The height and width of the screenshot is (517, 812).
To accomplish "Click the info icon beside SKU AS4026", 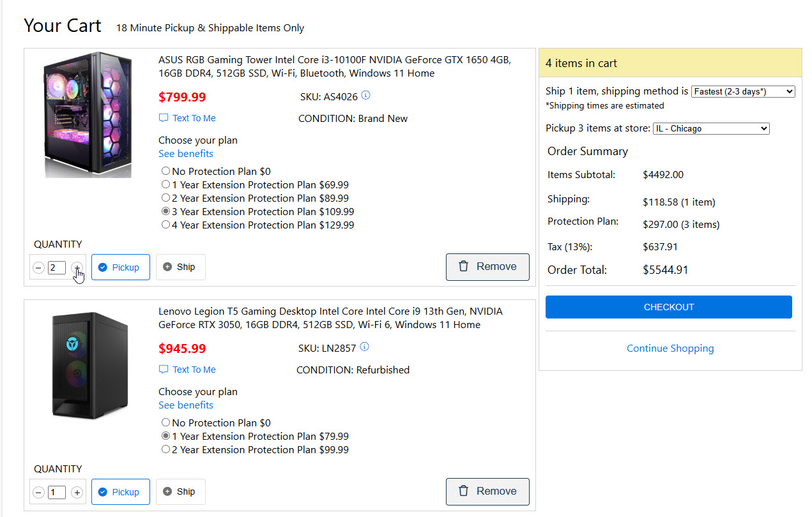I will [365, 96].
